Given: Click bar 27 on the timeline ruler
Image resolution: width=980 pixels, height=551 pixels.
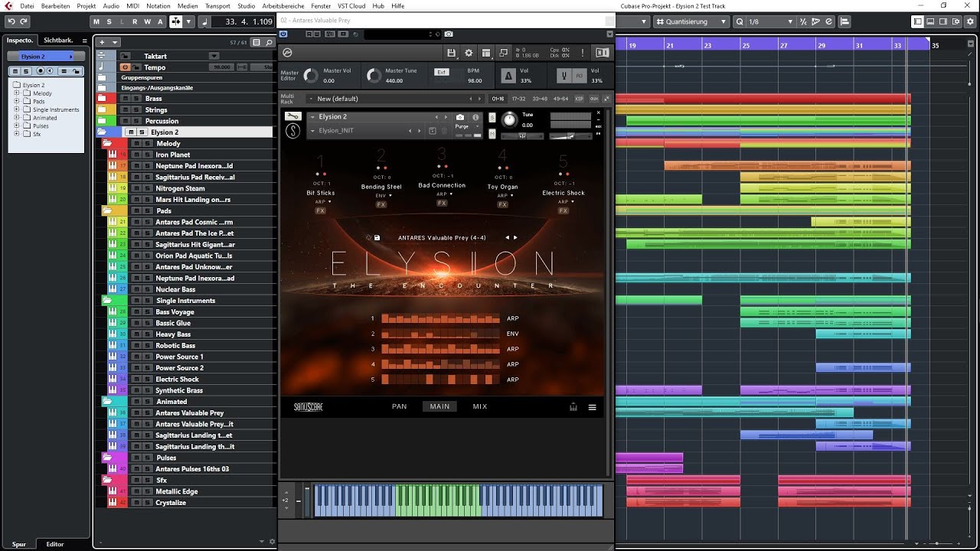Looking at the screenshot, I should point(783,45).
